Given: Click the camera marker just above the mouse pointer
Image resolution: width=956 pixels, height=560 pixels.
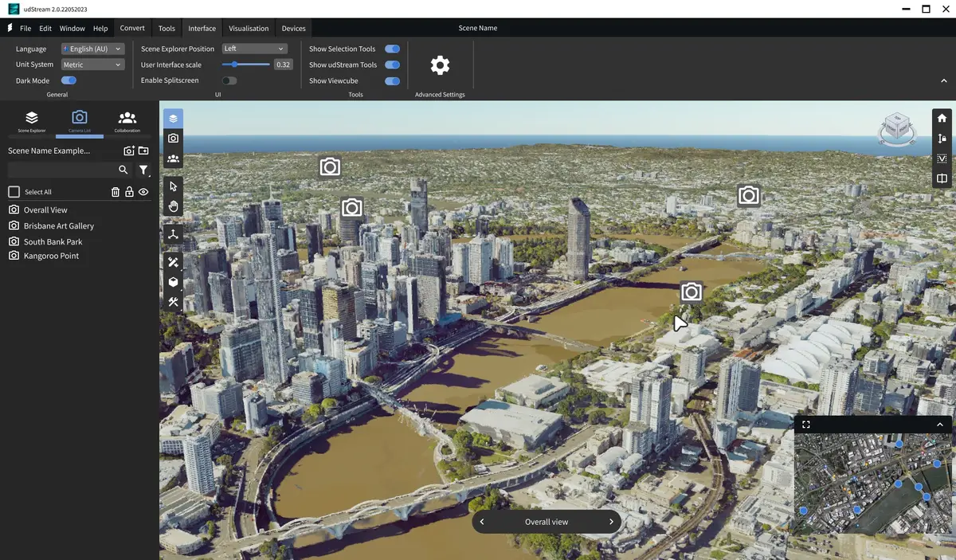Looking at the screenshot, I should pos(692,292).
